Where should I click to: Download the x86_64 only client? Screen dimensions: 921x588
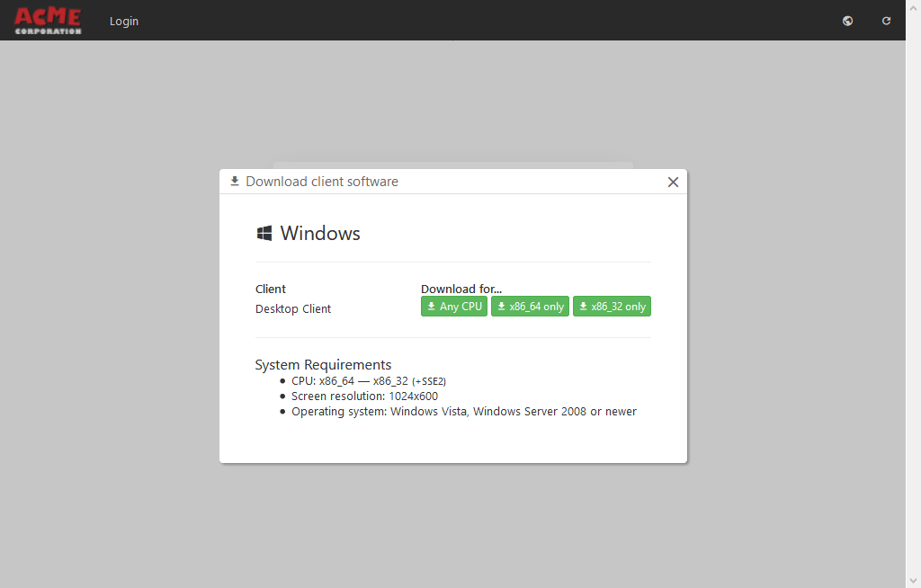530,306
